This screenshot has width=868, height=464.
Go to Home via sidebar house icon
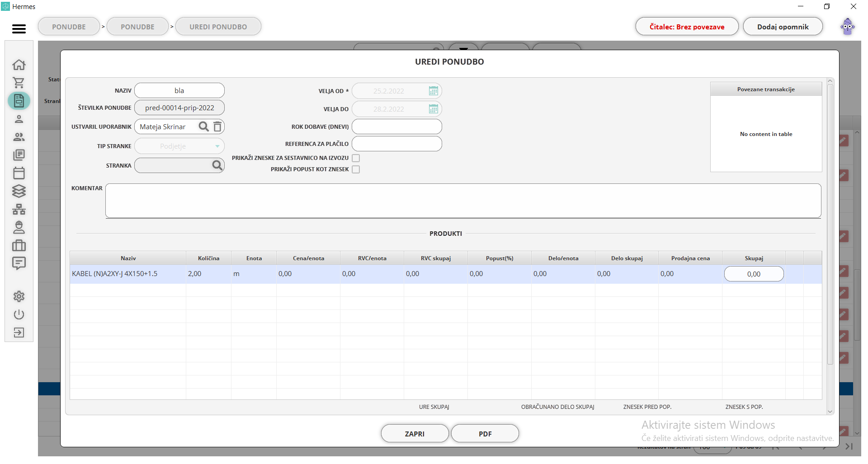coord(19,65)
